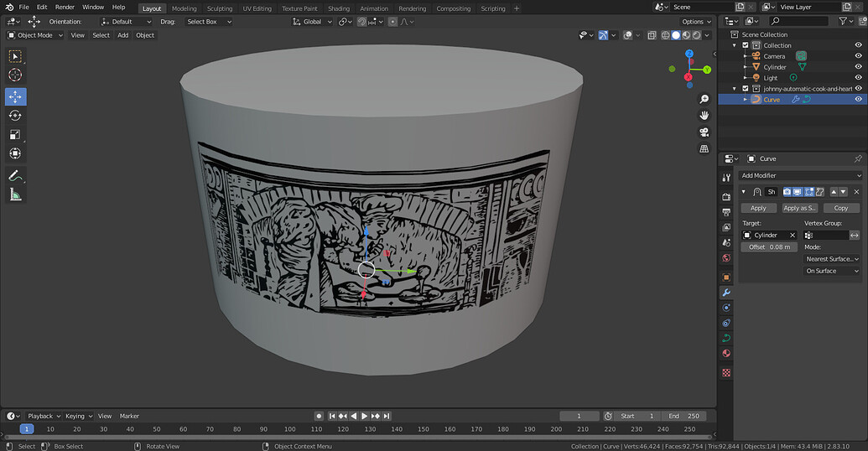
Task: Click the Offset 0.08 m field
Action: [x=770, y=247]
